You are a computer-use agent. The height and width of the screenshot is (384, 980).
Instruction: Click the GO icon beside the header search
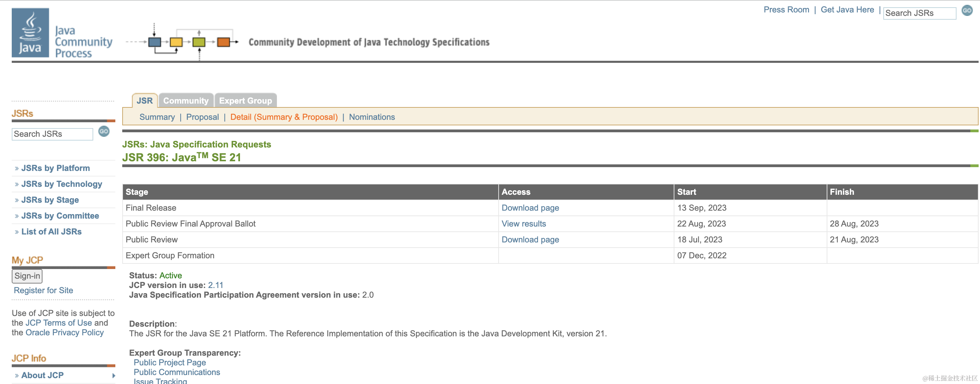pyautogui.click(x=967, y=11)
